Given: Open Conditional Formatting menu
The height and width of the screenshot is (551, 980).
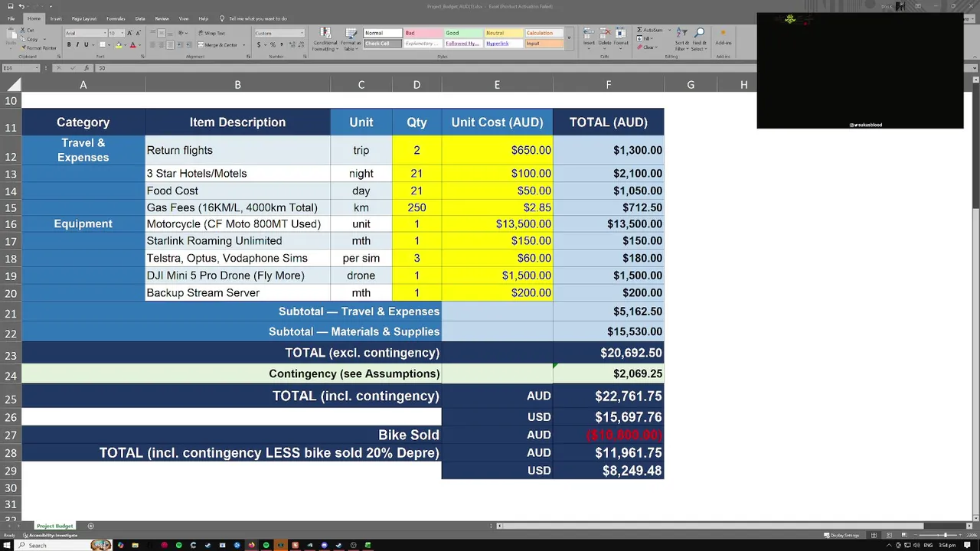Looking at the screenshot, I should tap(325, 40).
